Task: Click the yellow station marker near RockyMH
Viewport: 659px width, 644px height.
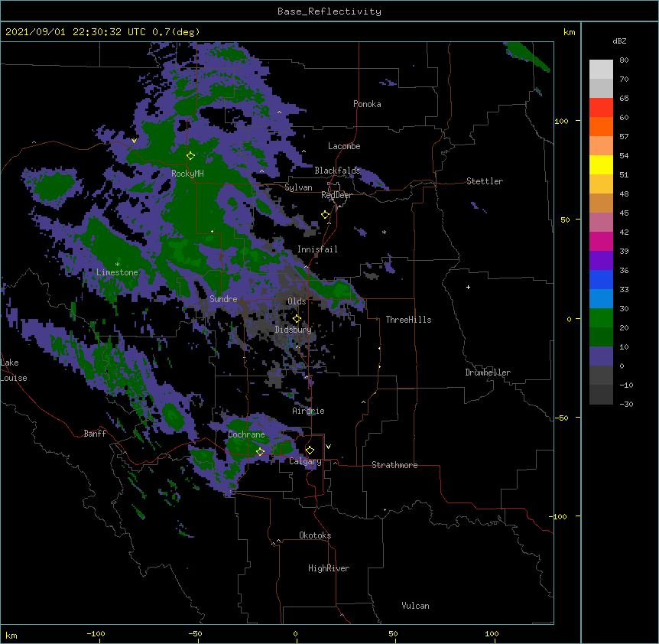Action: (190, 156)
